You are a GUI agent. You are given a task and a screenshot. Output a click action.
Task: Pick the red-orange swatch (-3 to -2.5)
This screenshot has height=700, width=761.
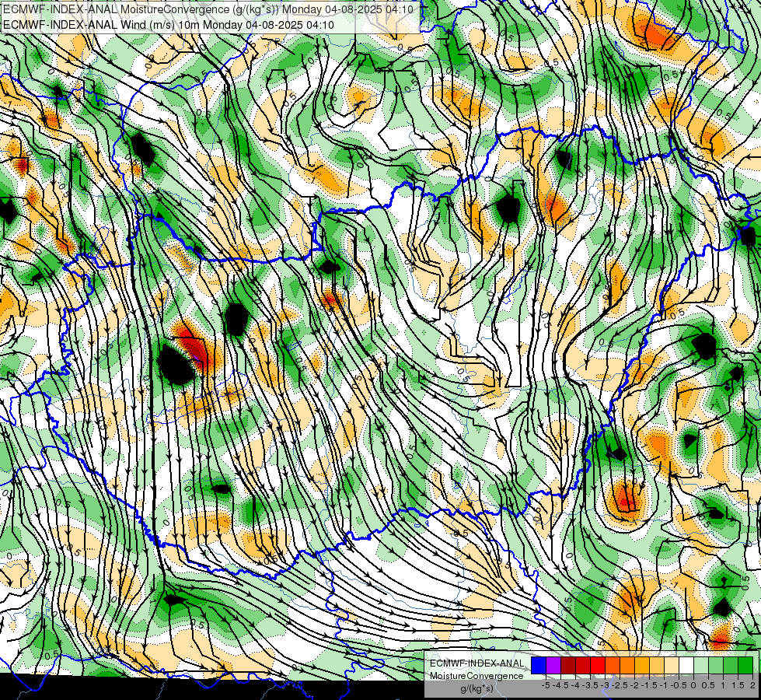click(x=612, y=666)
